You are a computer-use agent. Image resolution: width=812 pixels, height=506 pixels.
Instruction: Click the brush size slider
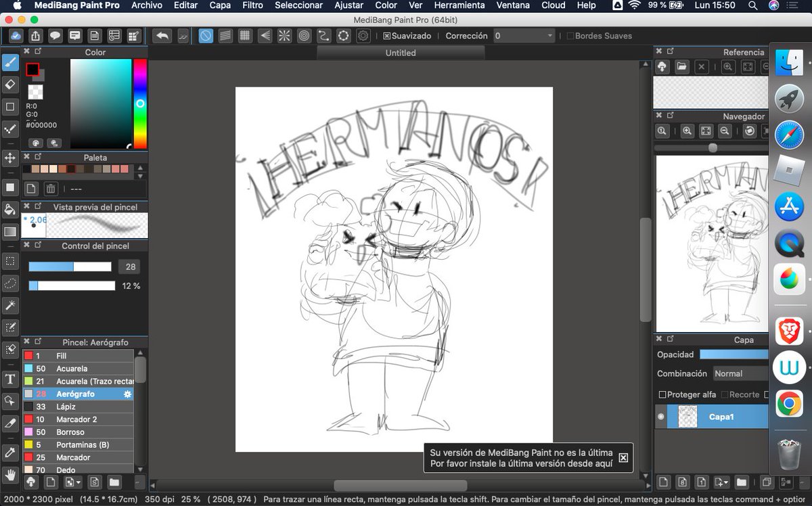point(70,267)
